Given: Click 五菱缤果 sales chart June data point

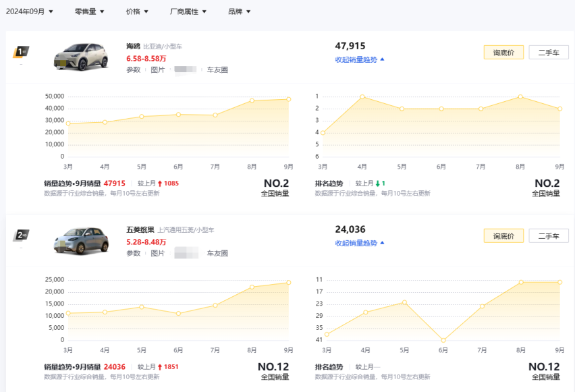Looking at the screenshot, I should click(178, 314).
